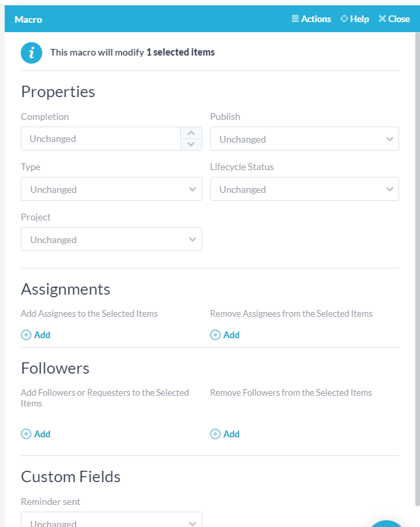The height and width of the screenshot is (527, 420).
Task: Open the Help menu item
Action: click(355, 19)
